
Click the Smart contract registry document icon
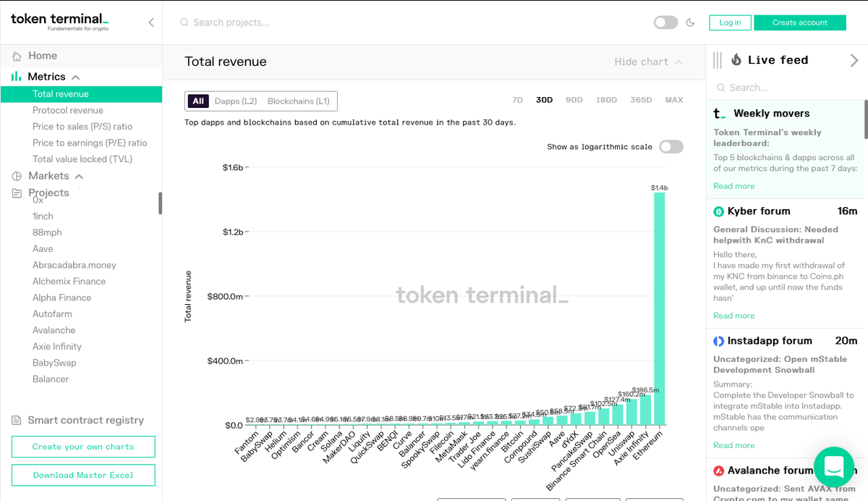pos(17,421)
